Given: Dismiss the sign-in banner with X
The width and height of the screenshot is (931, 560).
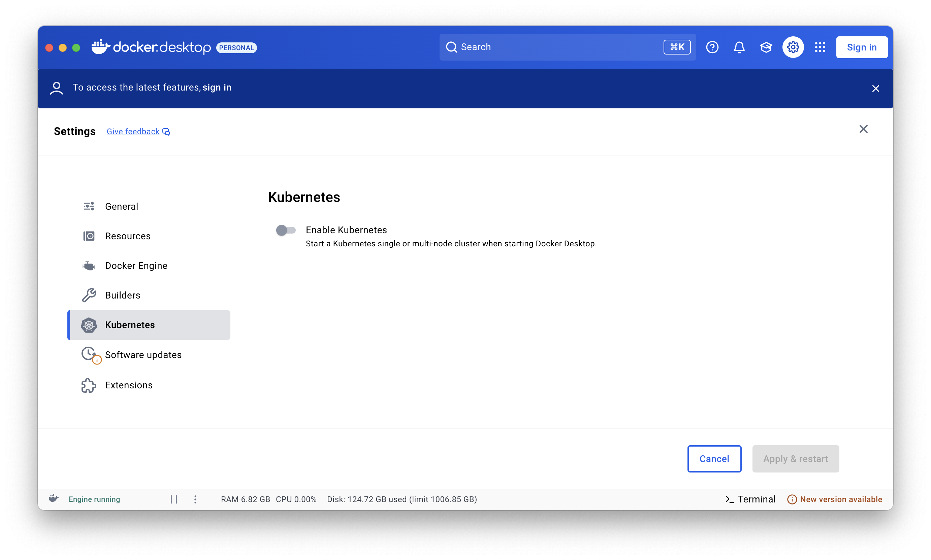Looking at the screenshot, I should 875,89.
